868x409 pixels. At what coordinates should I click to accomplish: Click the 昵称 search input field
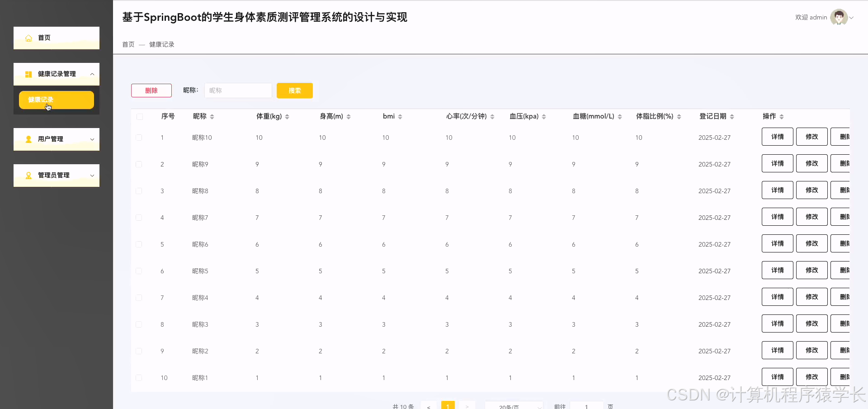pyautogui.click(x=238, y=90)
